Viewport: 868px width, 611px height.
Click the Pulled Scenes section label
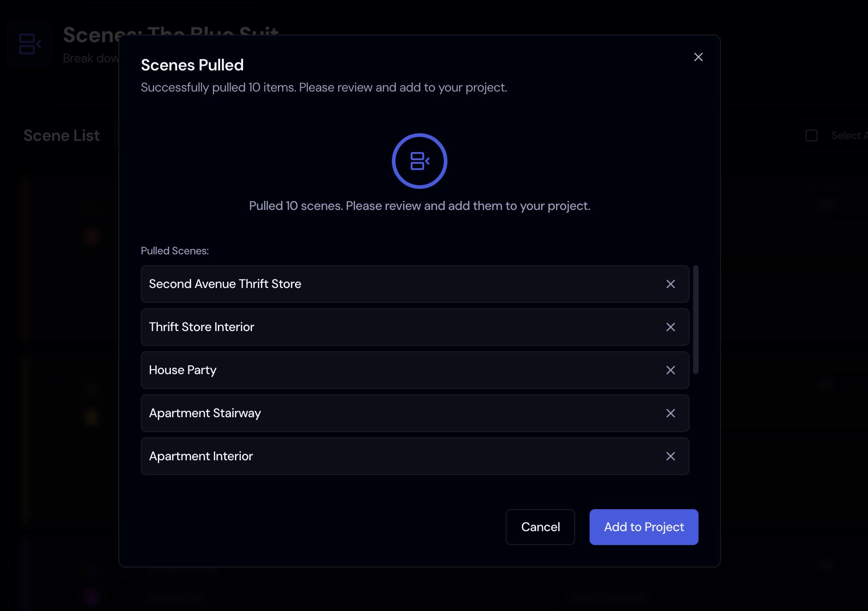tap(174, 250)
